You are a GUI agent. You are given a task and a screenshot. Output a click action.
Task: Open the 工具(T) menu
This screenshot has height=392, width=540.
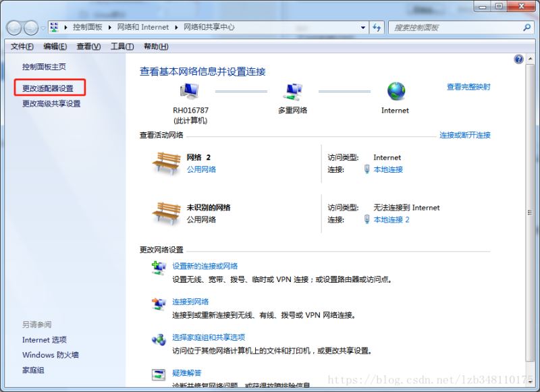pos(122,47)
